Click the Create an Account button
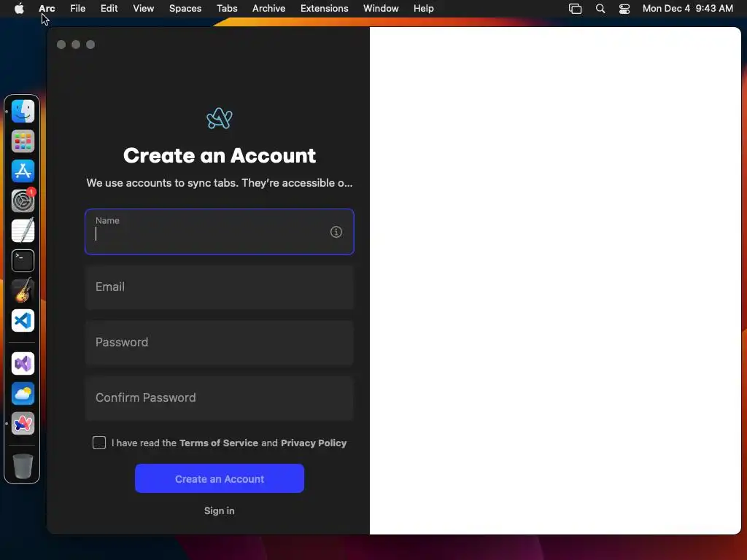This screenshot has width=747, height=560. click(x=220, y=478)
